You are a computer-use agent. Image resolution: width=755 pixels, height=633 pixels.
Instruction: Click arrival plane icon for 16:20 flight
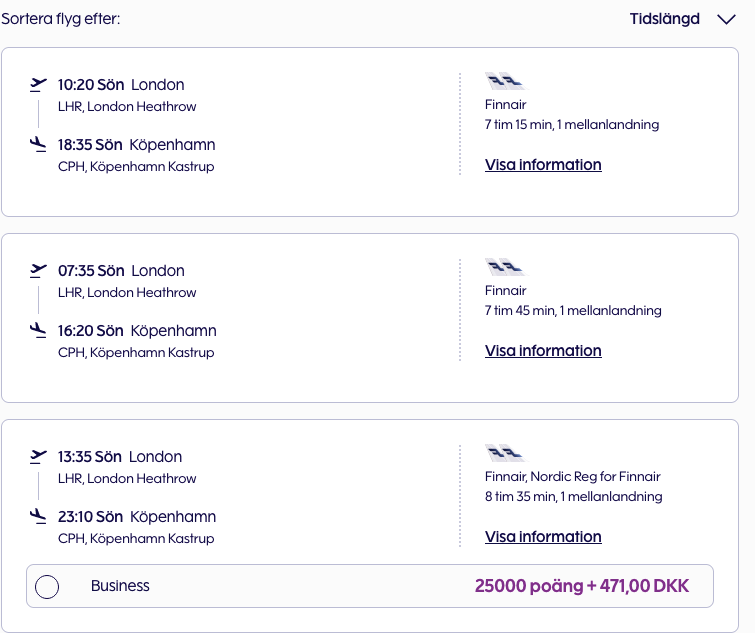click(39, 331)
